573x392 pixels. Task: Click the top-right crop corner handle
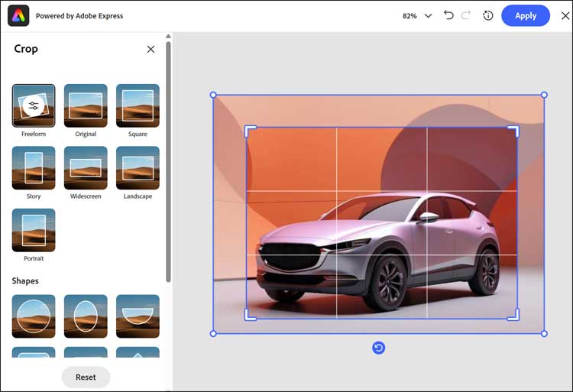coord(513,131)
